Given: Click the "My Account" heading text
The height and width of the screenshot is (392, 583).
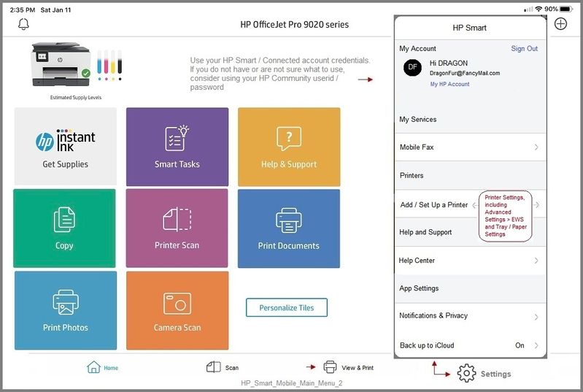Looking at the screenshot, I should tap(417, 48).
